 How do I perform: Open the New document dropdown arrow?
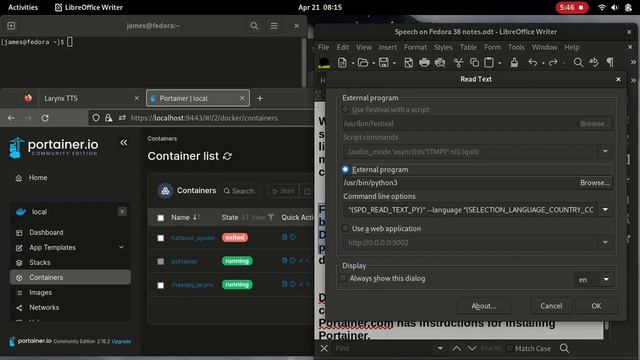tap(353, 63)
